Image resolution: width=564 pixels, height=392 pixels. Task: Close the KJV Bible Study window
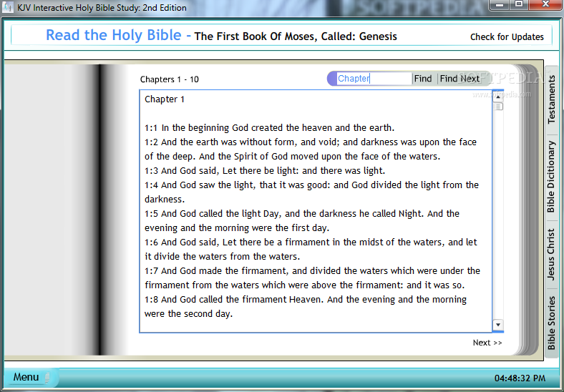545,5
